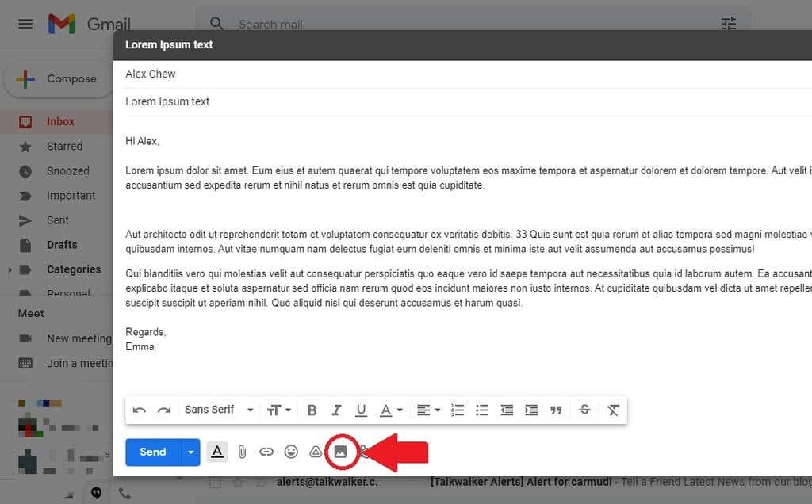Open the text alignment dropdown
The width and height of the screenshot is (812, 504).
(x=428, y=410)
